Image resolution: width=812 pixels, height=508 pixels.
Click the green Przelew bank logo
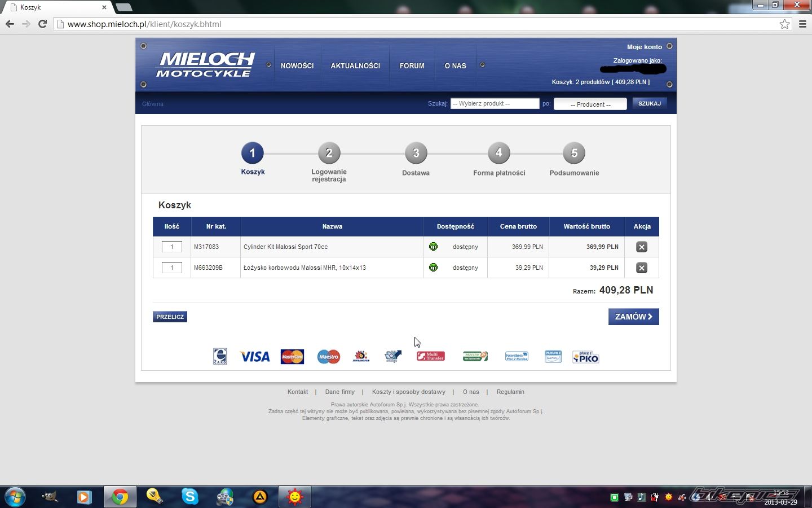tap(475, 356)
